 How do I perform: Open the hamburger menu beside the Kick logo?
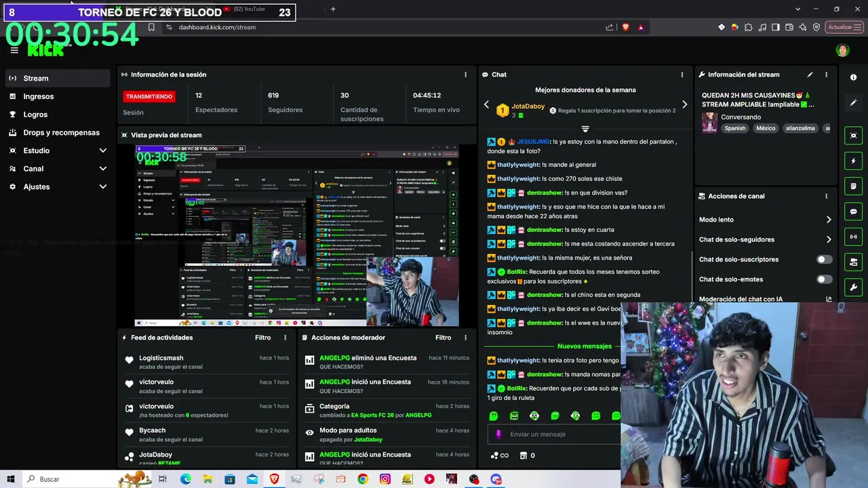[x=14, y=50]
